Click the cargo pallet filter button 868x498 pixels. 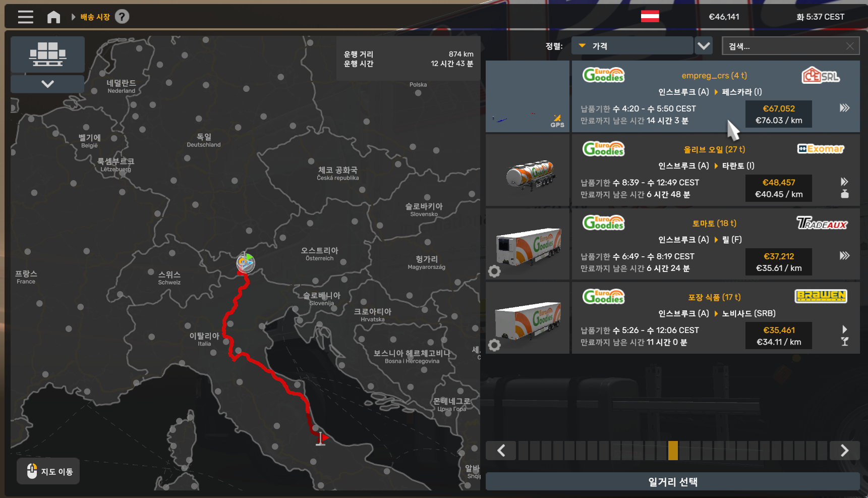click(47, 54)
